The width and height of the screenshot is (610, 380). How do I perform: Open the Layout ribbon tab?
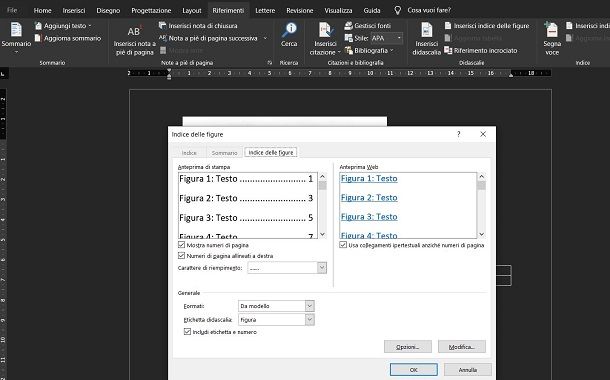(x=192, y=11)
